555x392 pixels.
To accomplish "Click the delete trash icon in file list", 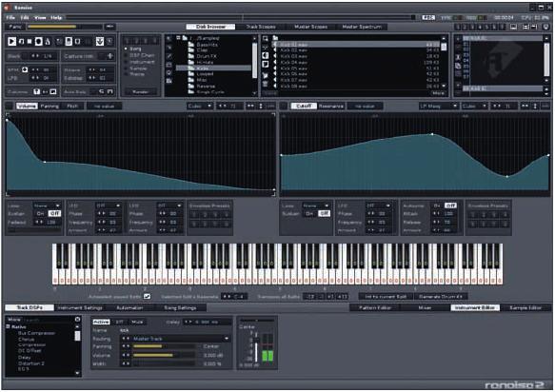I will point(265,84).
